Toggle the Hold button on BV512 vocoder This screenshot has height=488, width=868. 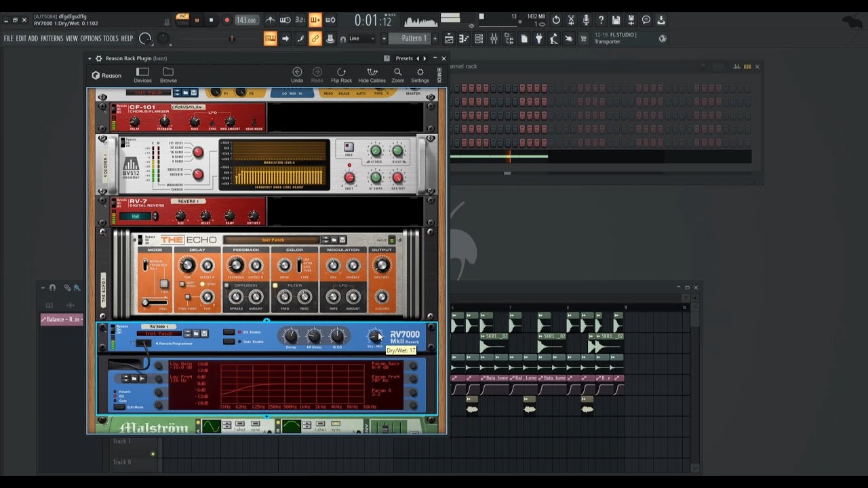tap(349, 147)
